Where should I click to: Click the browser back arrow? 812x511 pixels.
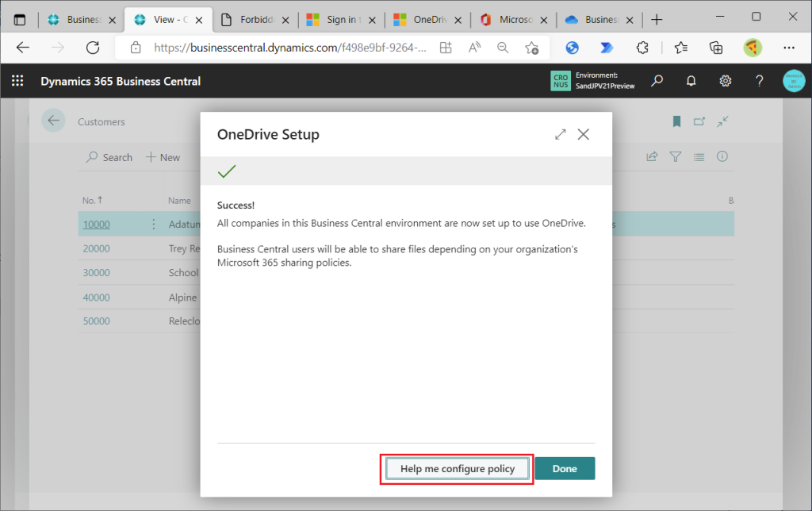click(23, 48)
